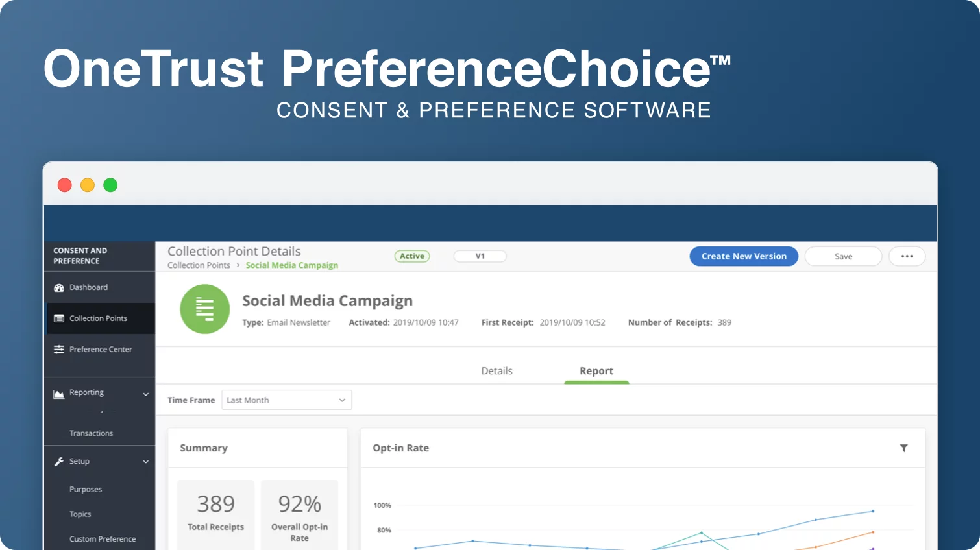Open the Collection Points breadcrumb link
Screen dimensions: 980x550
199,265
